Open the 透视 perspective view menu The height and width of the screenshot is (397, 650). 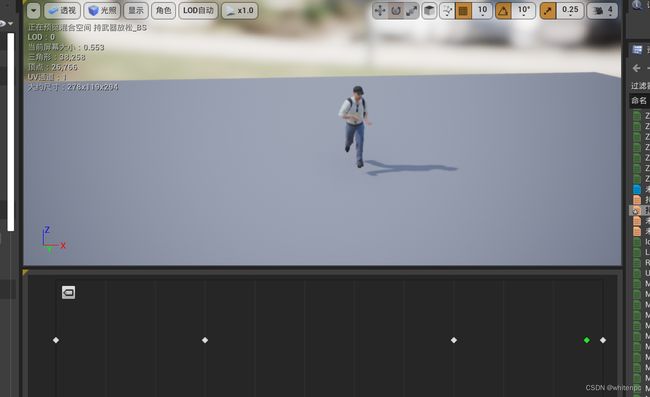[x=62, y=11]
